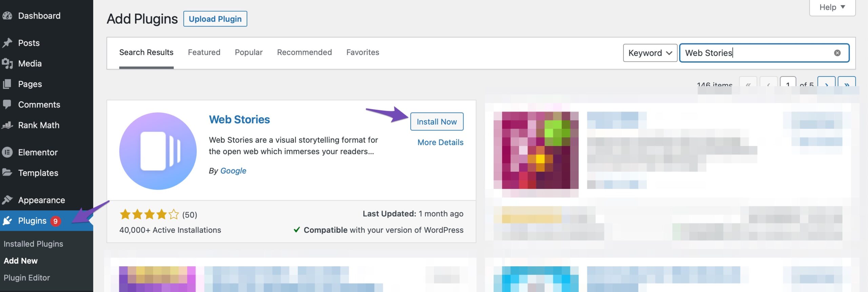
Task: Click the Templates folder icon
Action: coord(7,172)
